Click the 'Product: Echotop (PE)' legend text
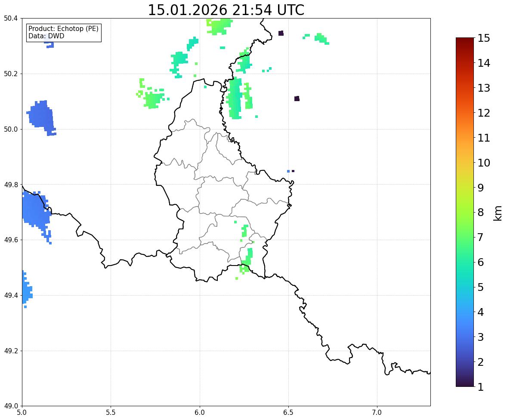Viewport: 507px width, 420px height. coord(63,29)
